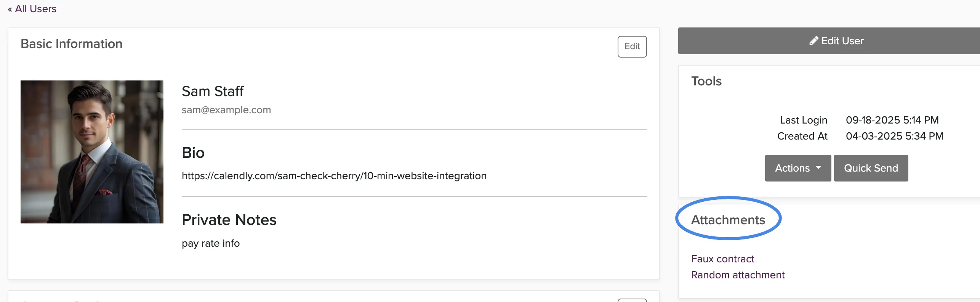
Task: Click the Actions dropdown caret arrow
Action: 818,168
